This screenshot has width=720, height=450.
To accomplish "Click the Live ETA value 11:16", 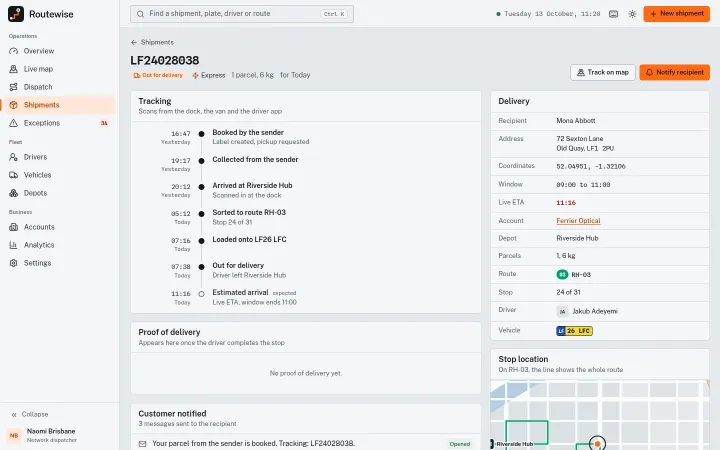I will pos(566,202).
